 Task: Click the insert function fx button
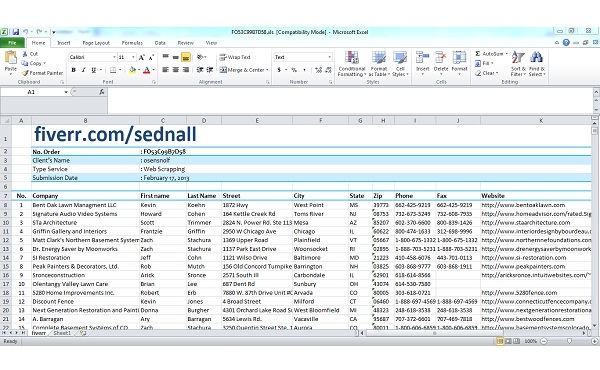click(101, 92)
